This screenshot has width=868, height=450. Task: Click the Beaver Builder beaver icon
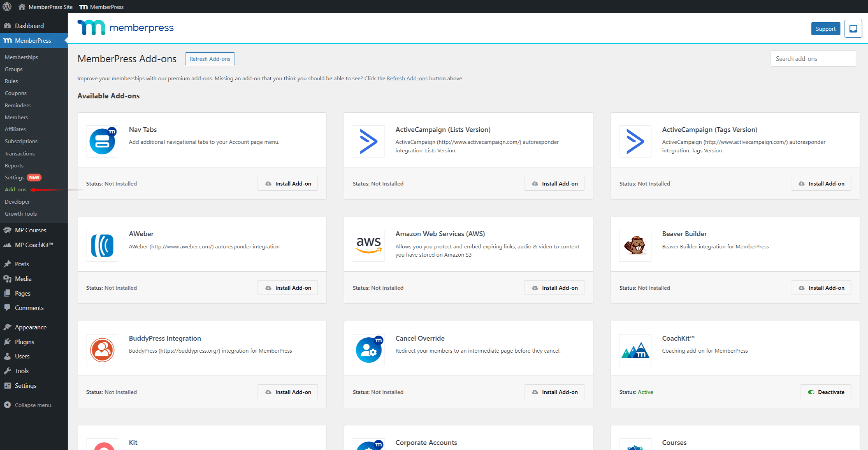[635, 245]
